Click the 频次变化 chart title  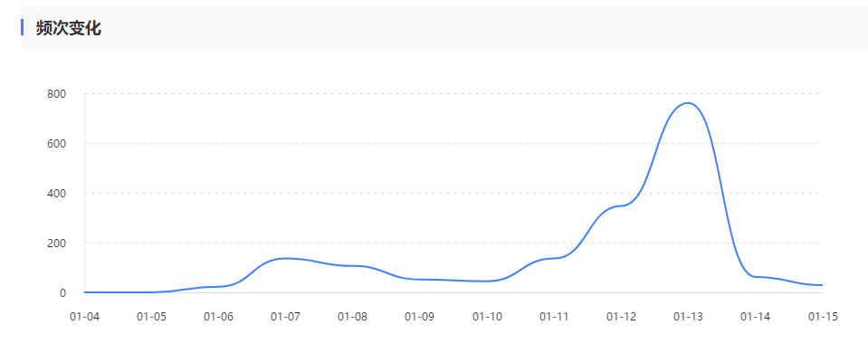click(x=68, y=28)
